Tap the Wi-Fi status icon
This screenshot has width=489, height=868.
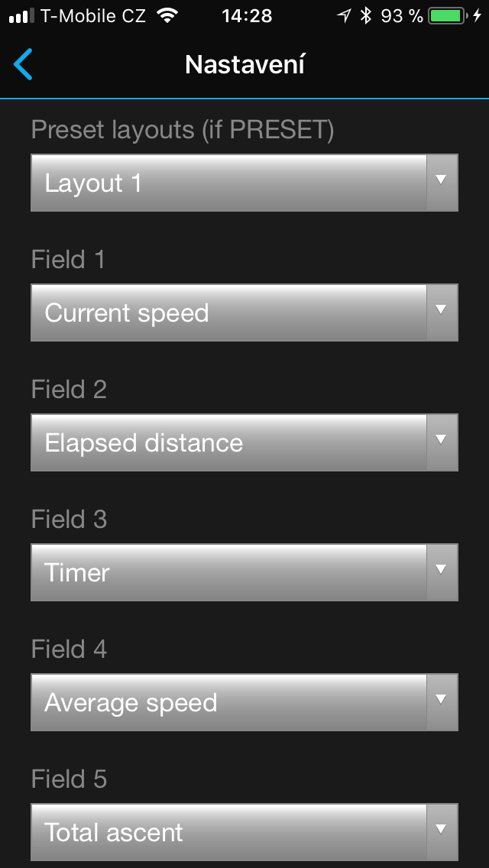(167, 16)
